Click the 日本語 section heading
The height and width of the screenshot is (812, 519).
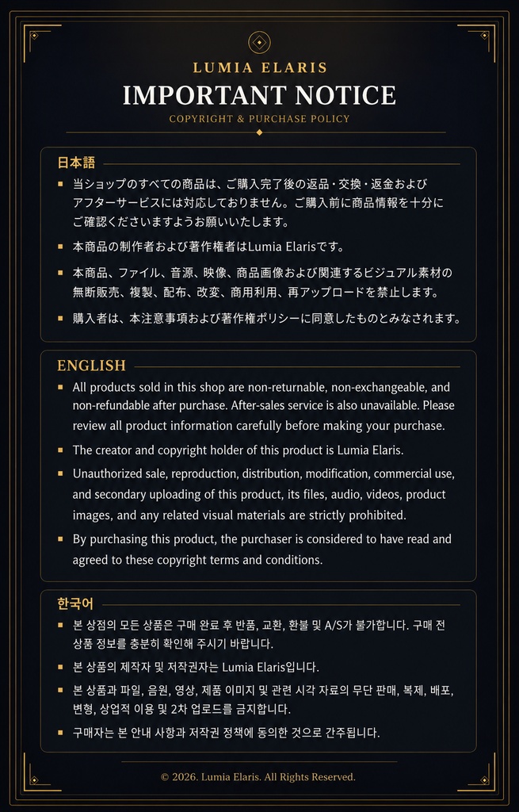pos(76,163)
